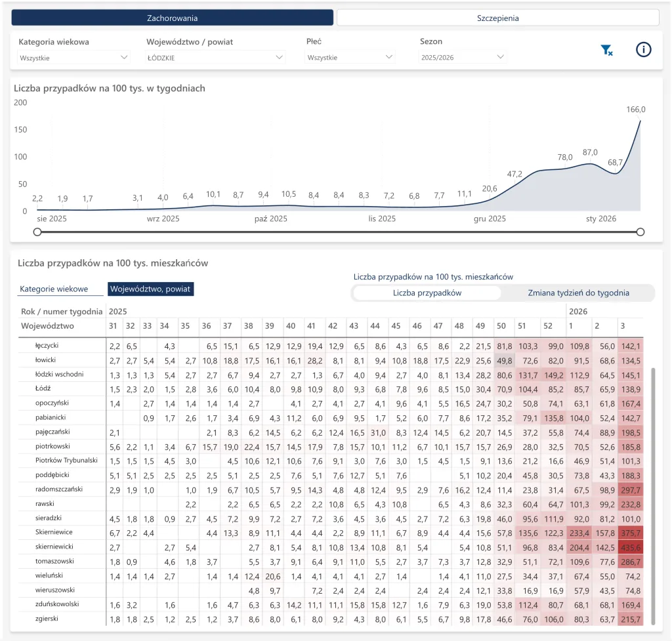This screenshot has width=672, height=641.
Task: Switch to Liczba przypadków toggle option
Action: pyautogui.click(x=427, y=293)
